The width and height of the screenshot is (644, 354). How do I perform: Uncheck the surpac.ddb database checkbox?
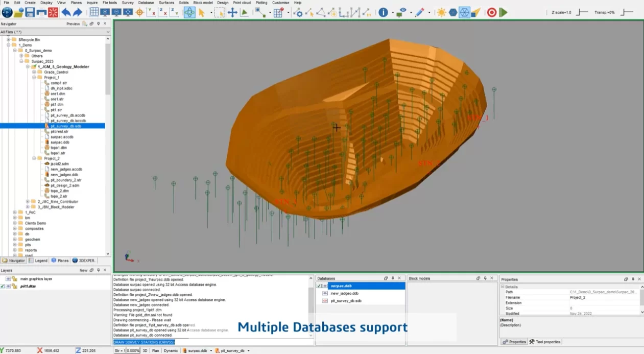319,286
